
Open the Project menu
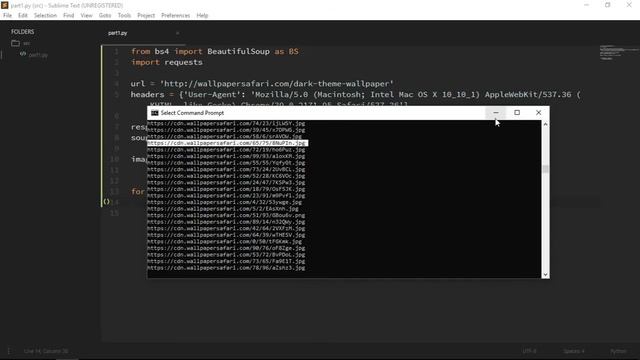point(146,16)
